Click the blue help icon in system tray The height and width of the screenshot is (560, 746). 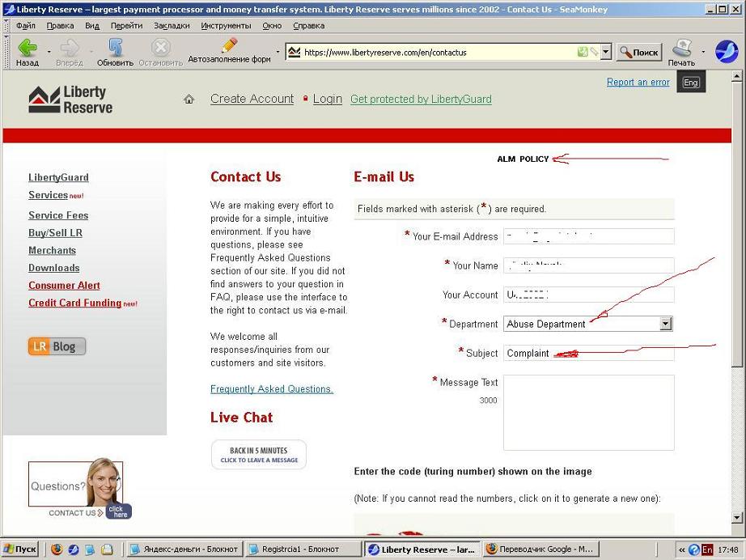click(x=694, y=550)
